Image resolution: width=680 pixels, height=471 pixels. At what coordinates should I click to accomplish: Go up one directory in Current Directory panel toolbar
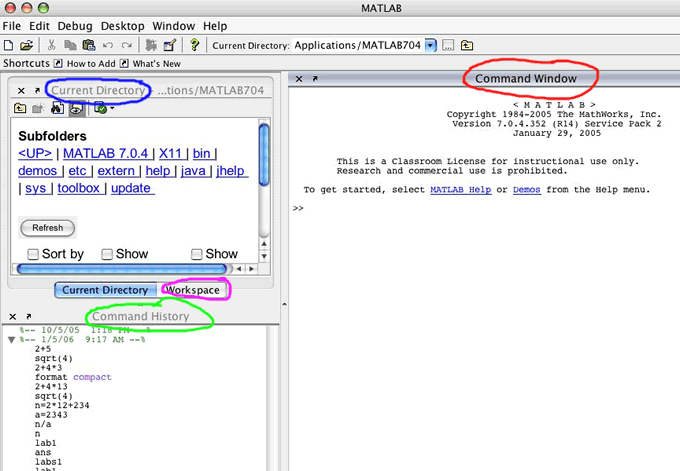(20, 108)
